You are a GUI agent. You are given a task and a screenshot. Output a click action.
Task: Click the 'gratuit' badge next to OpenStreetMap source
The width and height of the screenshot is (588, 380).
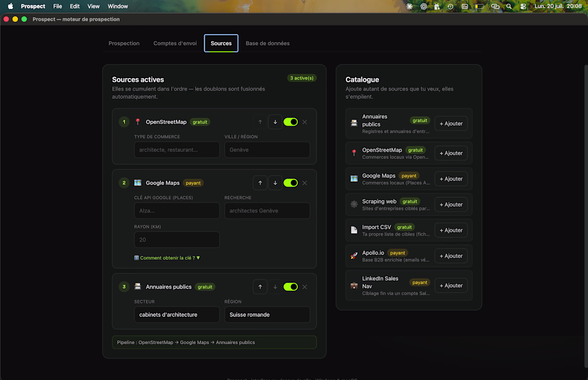(x=200, y=122)
